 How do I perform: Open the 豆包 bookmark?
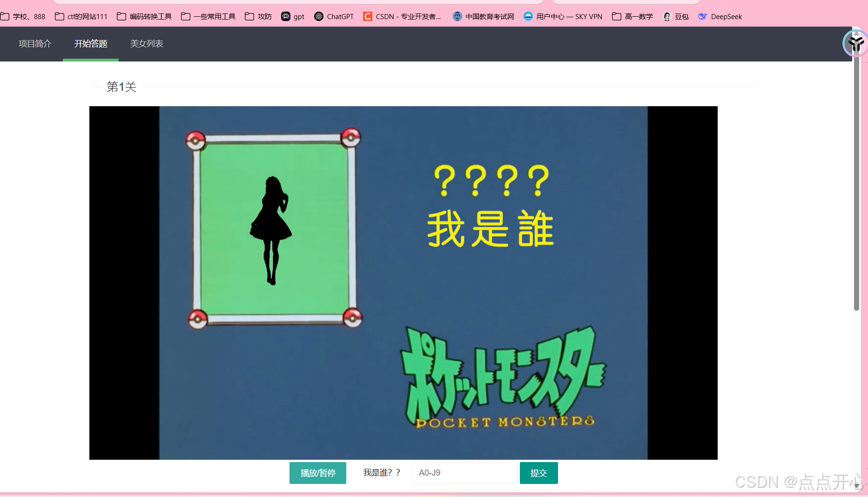point(676,16)
